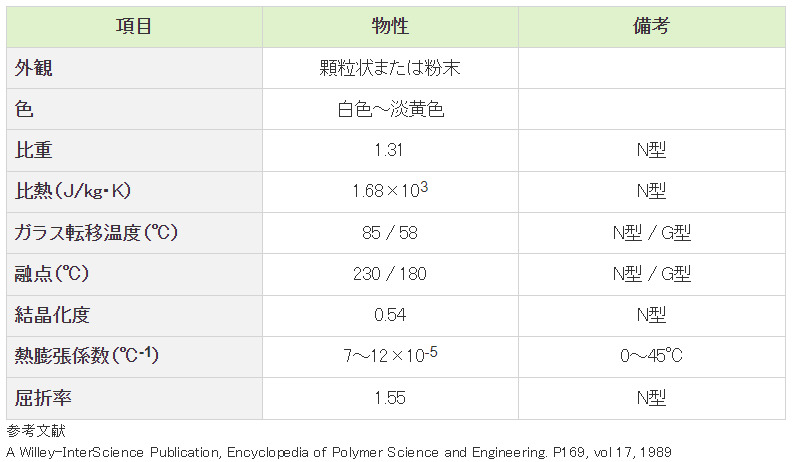The width and height of the screenshot is (792, 462).
Task: Select the crystallinity value 0.54
Action: coord(389,315)
